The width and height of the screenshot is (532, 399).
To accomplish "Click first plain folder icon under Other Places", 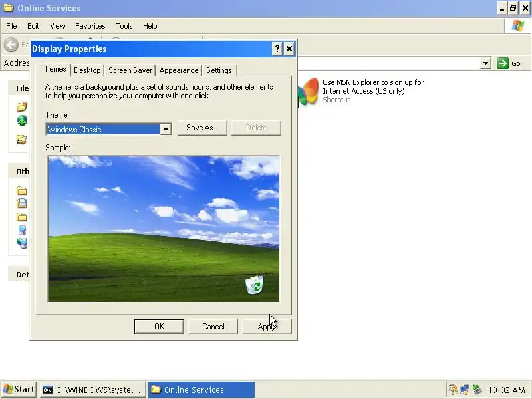I will pyautogui.click(x=22, y=190).
